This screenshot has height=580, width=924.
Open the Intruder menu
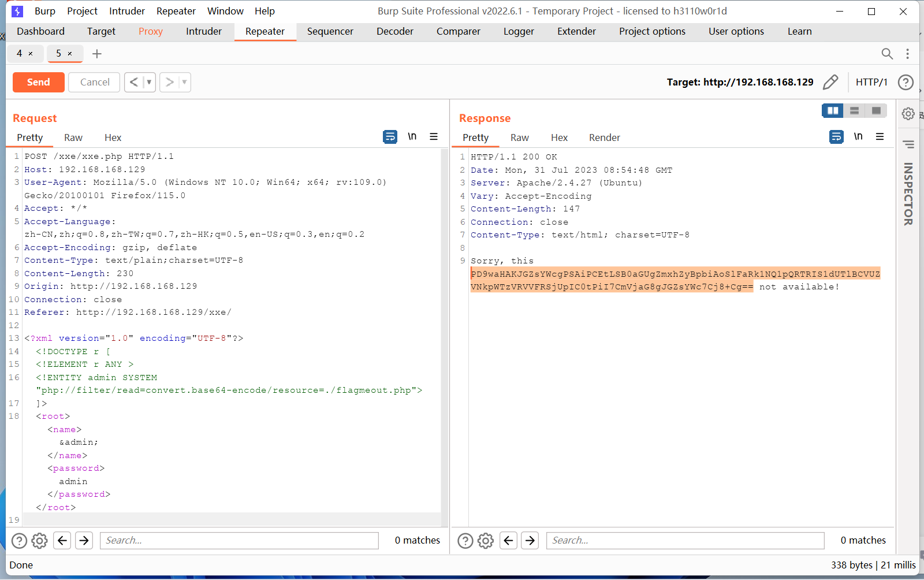(127, 11)
